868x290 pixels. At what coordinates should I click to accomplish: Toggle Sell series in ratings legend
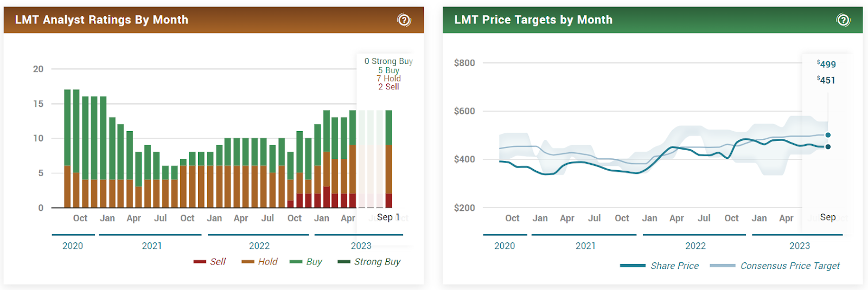[x=209, y=262]
